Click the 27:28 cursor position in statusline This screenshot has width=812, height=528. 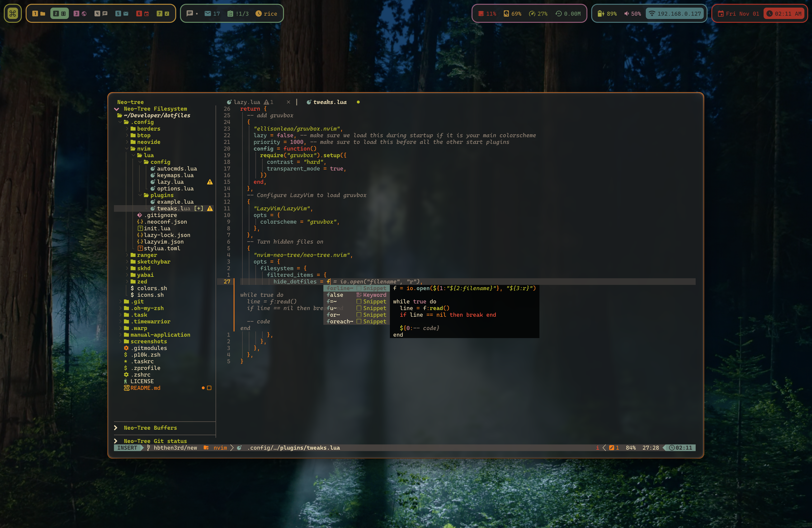click(x=651, y=448)
